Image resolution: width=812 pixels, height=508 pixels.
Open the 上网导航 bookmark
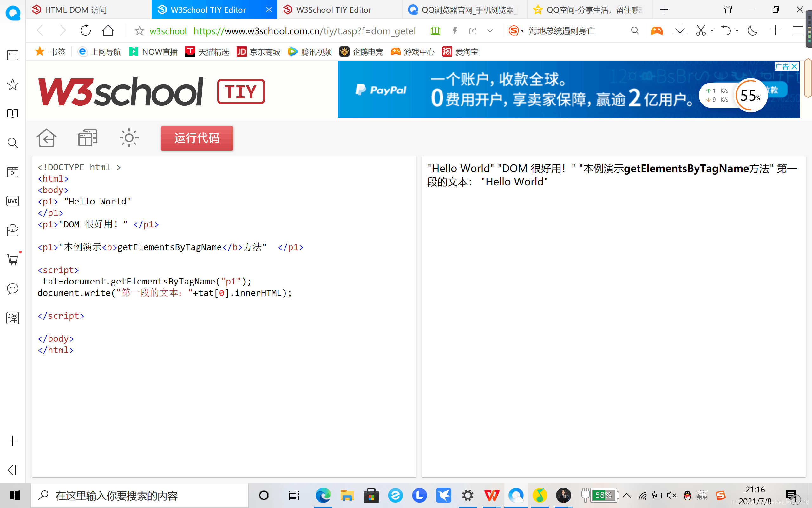tap(99, 52)
